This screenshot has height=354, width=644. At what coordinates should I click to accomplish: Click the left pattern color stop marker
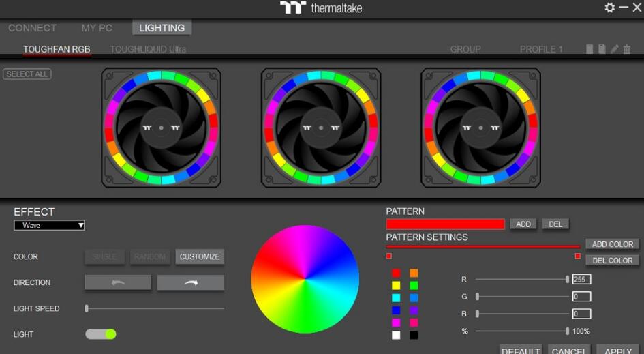(x=388, y=256)
